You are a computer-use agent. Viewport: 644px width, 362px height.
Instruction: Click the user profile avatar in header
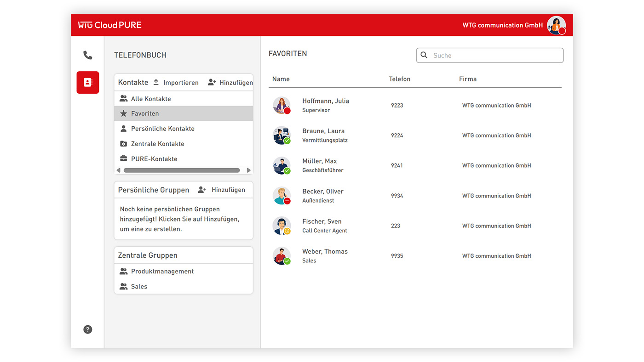556,25
